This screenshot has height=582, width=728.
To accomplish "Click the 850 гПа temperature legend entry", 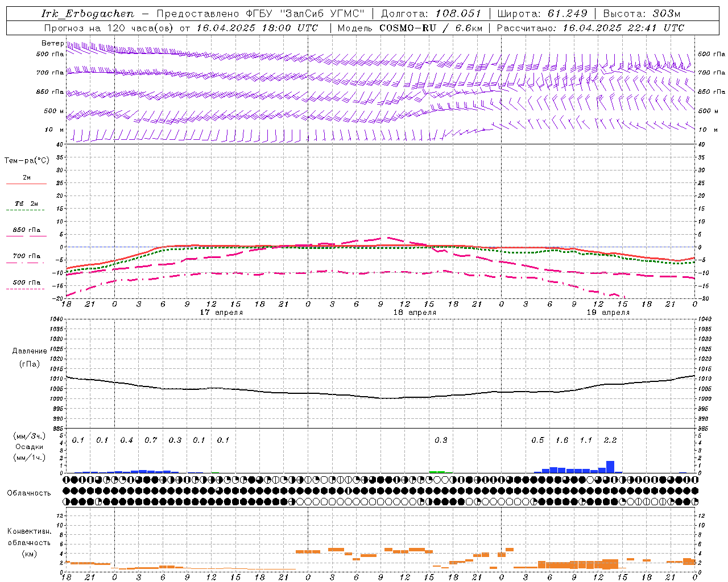I will click(27, 230).
